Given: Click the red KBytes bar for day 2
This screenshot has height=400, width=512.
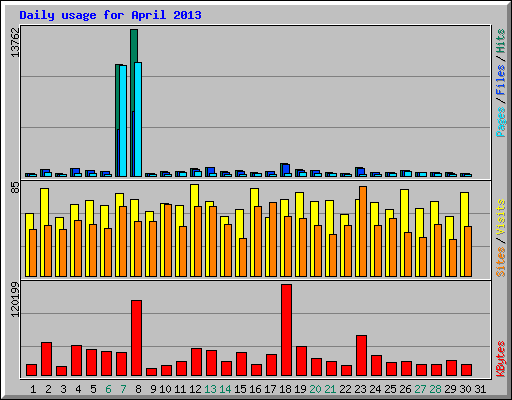Looking at the screenshot, I should [x=46, y=359].
